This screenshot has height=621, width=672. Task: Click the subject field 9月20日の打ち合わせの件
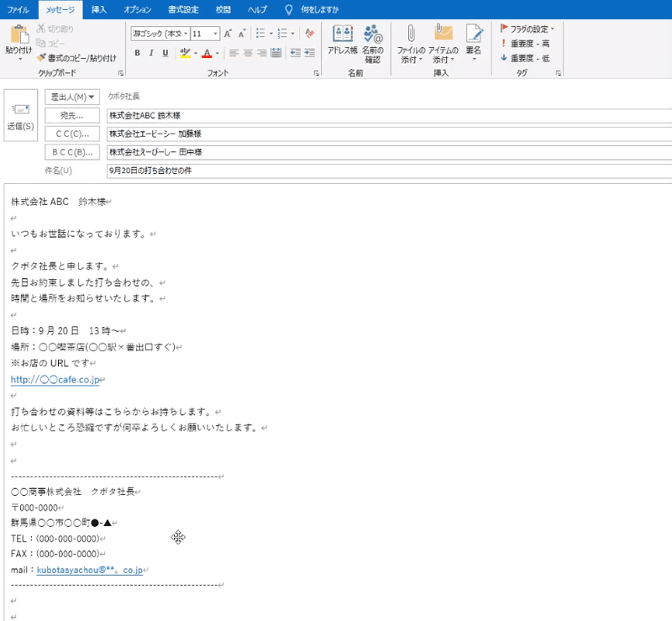[389, 171]
